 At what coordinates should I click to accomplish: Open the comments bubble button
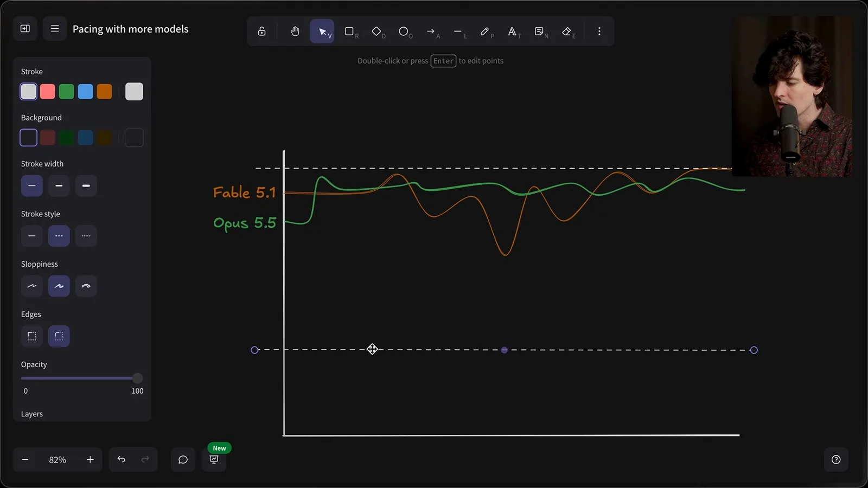click(183, 459)
